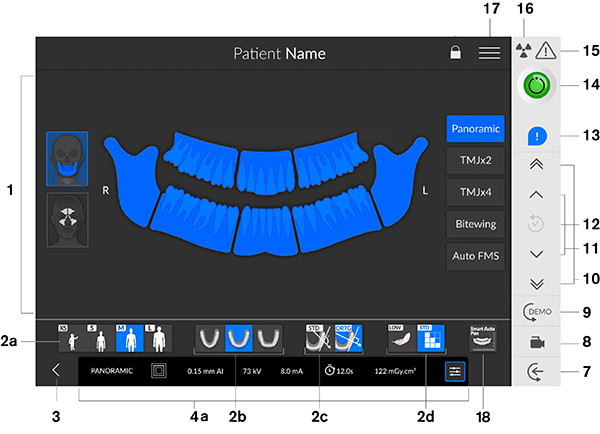Image resolution: width=600 pixels, height=434 pixels.
Task: Select the Panoramic program
Action: pos(475,129)
